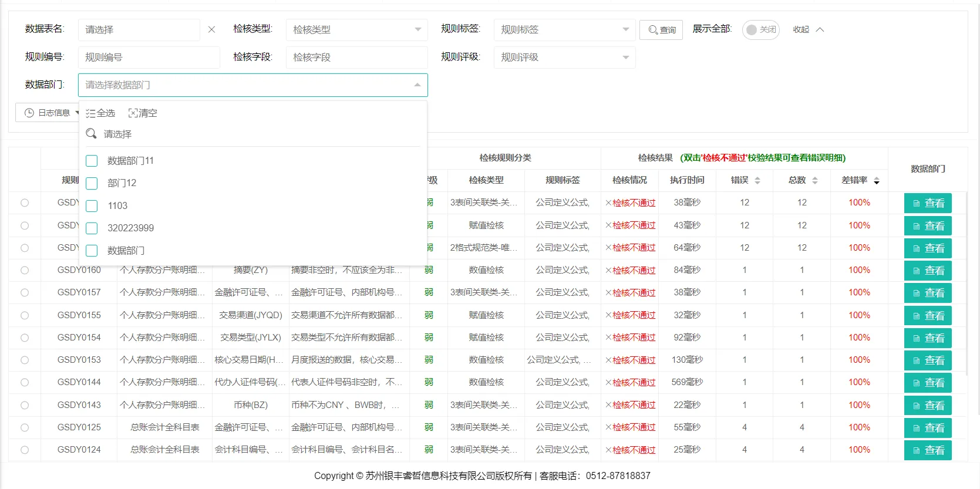Click the 查询 search button
The height and width of the screenshot is (489, 980).
click(x=661, y=29)
